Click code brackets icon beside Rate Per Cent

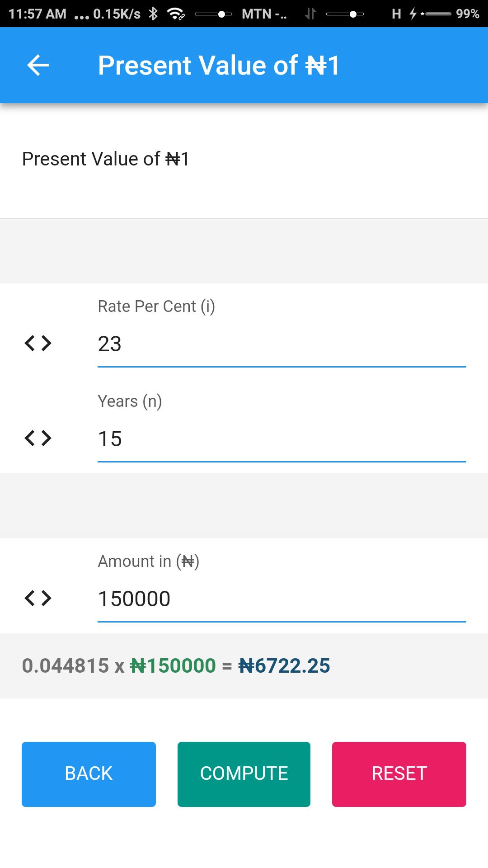(x=38, y=343)
